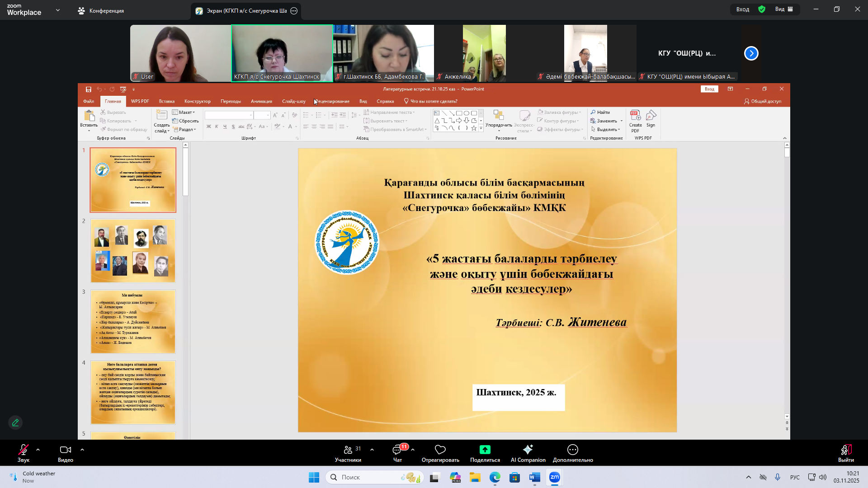
Task: Open AI Companion sparkle icon
Action: pyautogui.click(x=528, y=450)
